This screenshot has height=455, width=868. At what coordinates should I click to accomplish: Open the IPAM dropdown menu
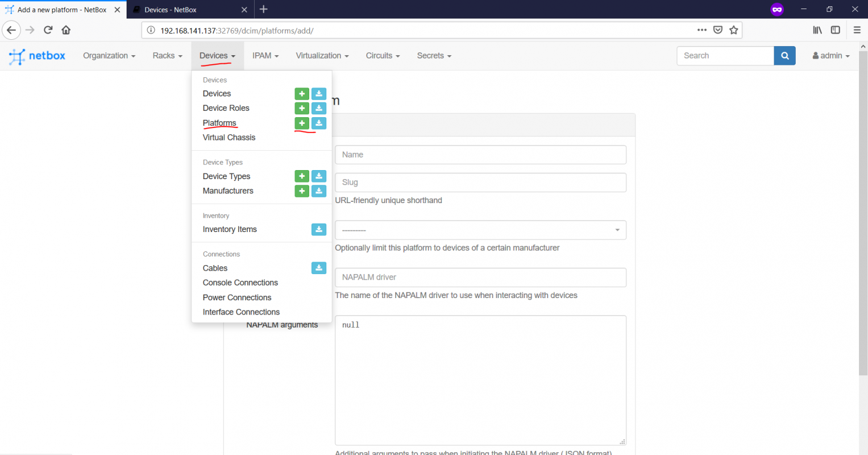click(x=265, y=55)
